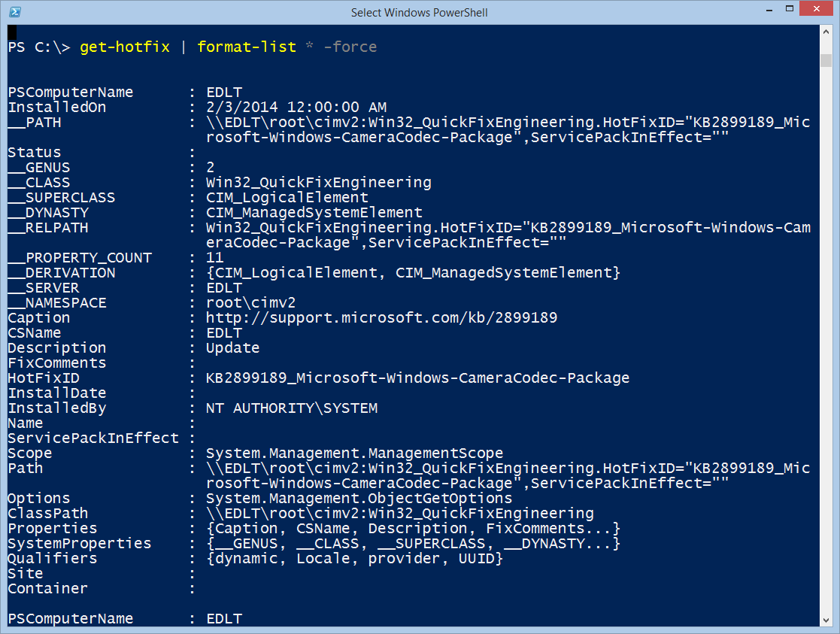Click the Description value Update

[x=232, y=347]
